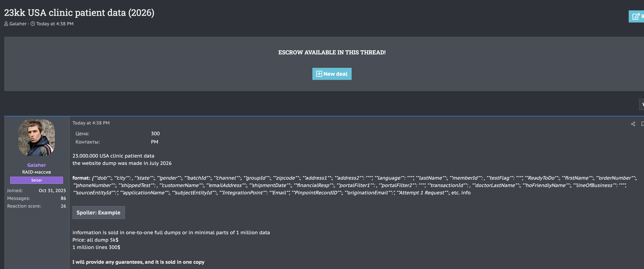Open Galaher's avatar picture

click(x=36, y=138)
